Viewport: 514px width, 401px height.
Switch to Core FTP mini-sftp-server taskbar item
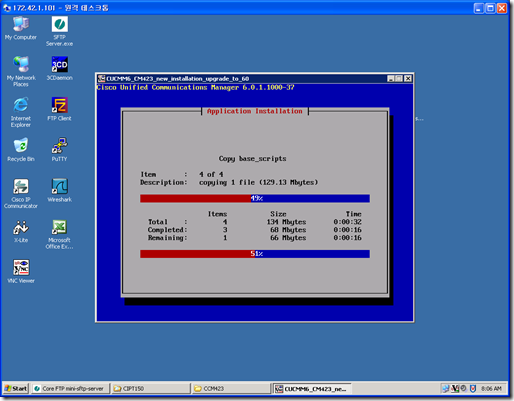click(70, 389)
